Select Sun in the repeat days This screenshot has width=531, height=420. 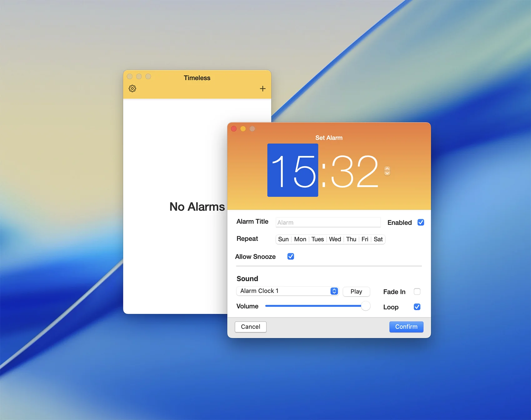pos(283,239)
